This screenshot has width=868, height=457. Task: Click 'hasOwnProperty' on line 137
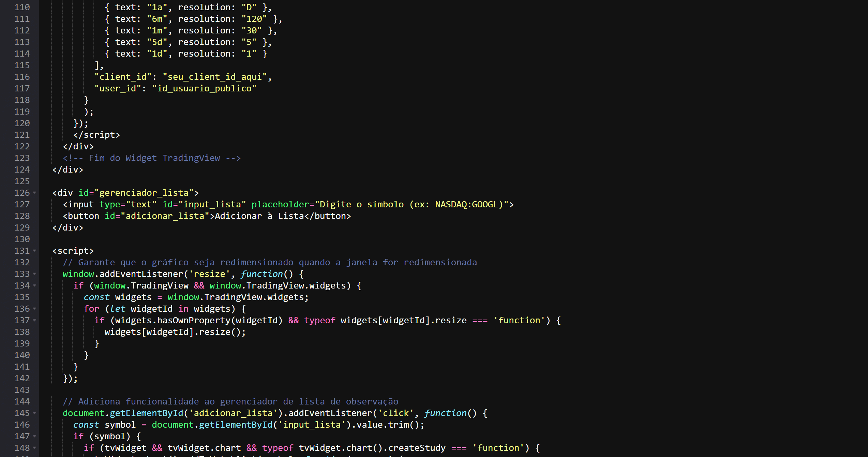pyautogui.click(x=194, y=321)
